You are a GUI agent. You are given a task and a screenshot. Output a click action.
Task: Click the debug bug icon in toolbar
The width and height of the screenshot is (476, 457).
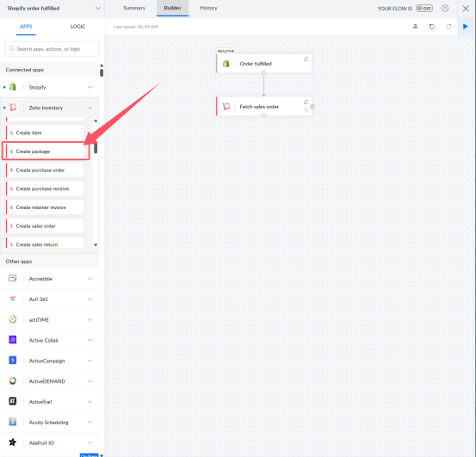pyautogui.click(x=415, y=27)
